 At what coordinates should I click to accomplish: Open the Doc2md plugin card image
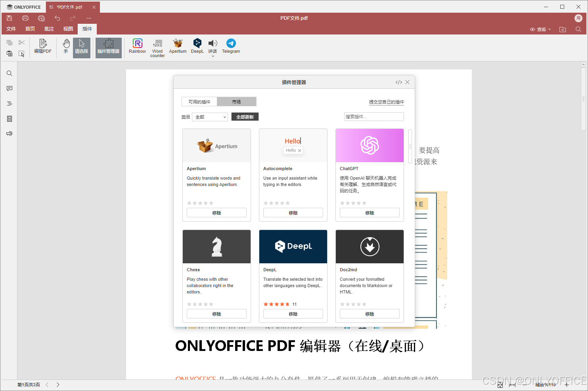[370, 247]
